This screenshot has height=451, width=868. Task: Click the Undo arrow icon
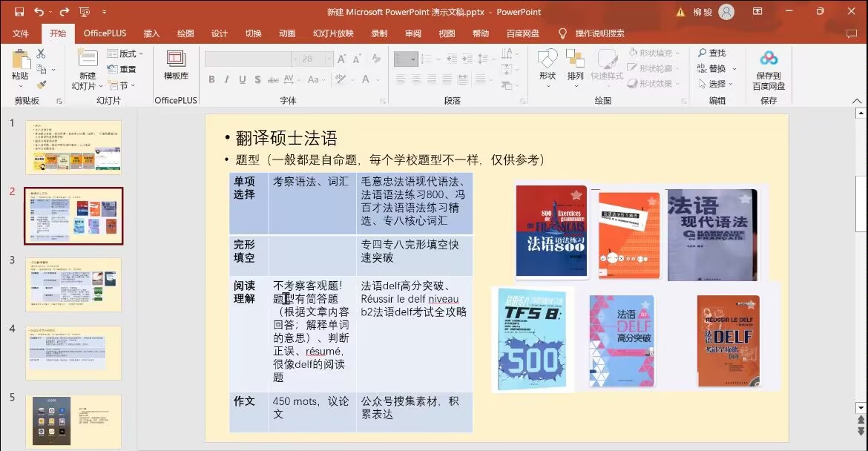tap(39, 12)
